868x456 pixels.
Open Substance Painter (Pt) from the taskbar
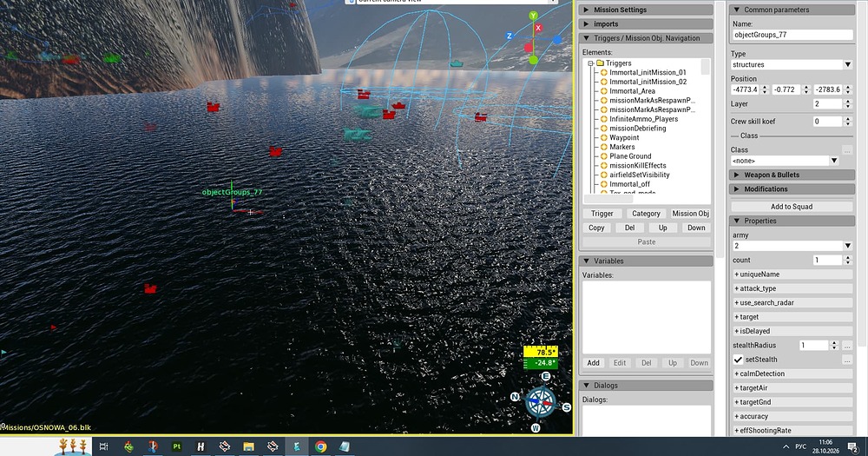click(x=176, y=446)
